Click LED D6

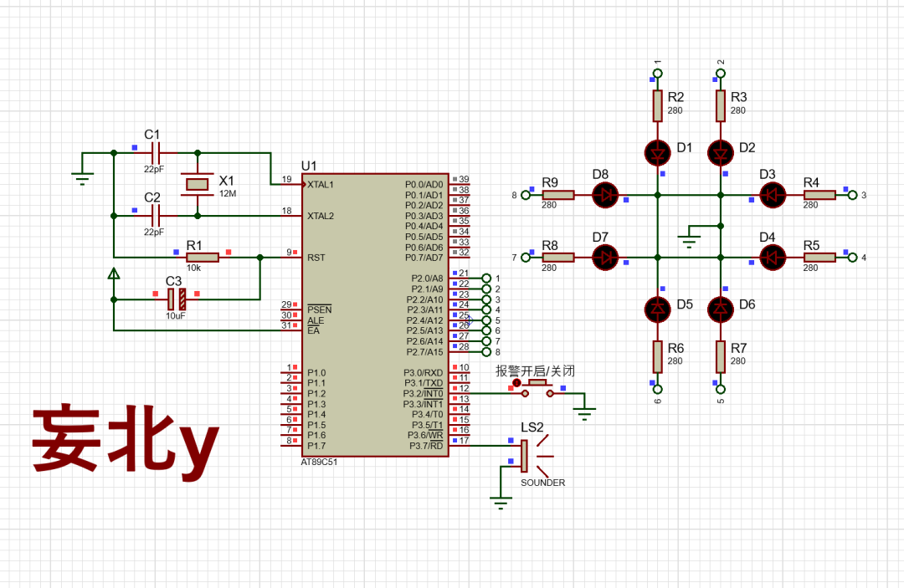coord(720,309)
